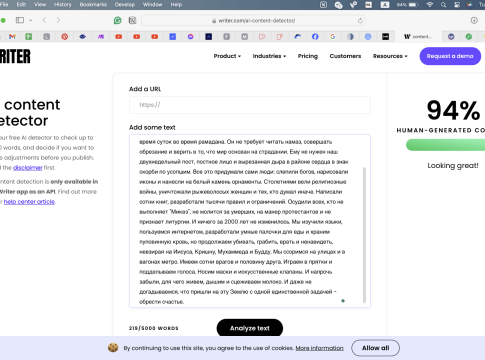Click the Analyze text button

point(250,328)
